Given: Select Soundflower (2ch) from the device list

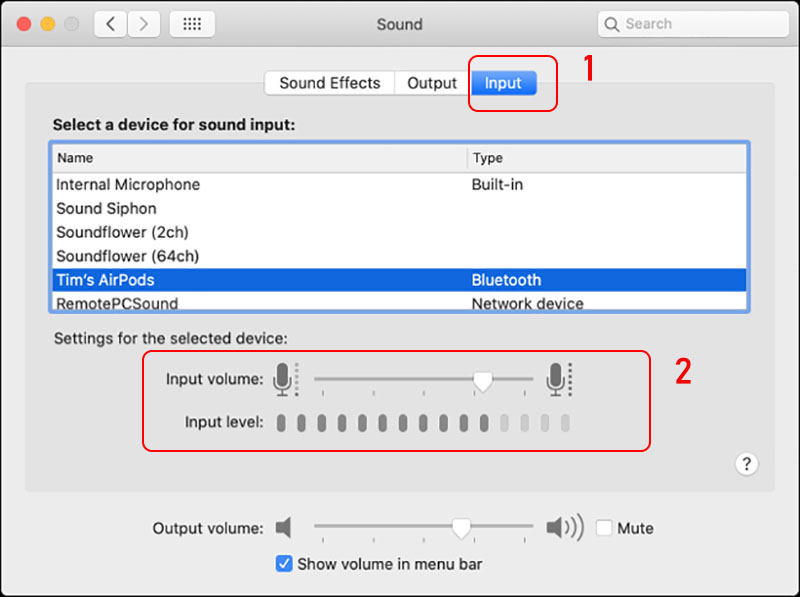Looking at the screenshot, I should tap(120, 232).
